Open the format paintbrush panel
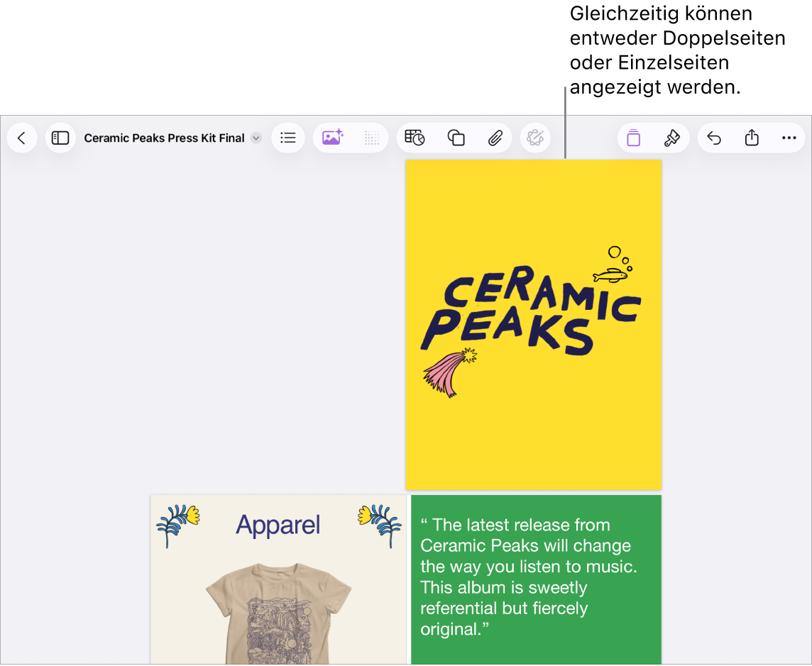Viewport: 812px width, 666px height. [x=671, y=138]
